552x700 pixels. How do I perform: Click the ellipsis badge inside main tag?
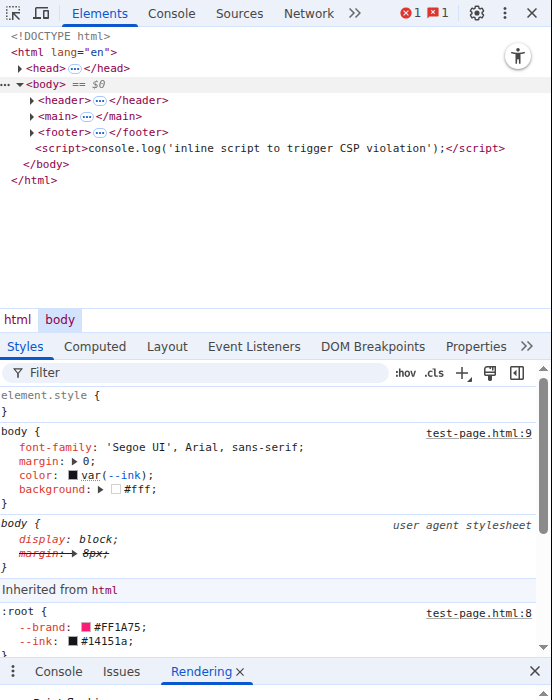point(87,117)
